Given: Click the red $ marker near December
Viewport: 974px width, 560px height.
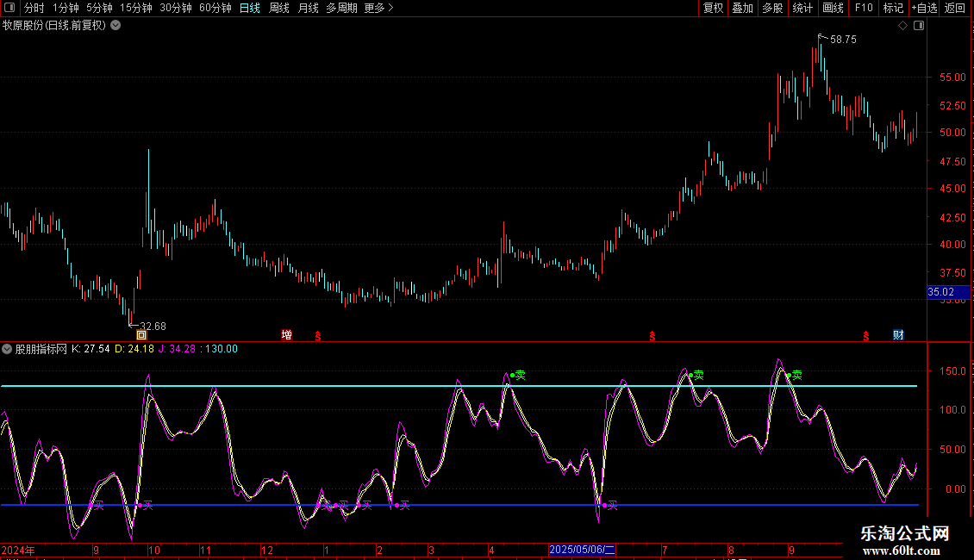Looking at the screenshot, I should click(x=317, y=334).
